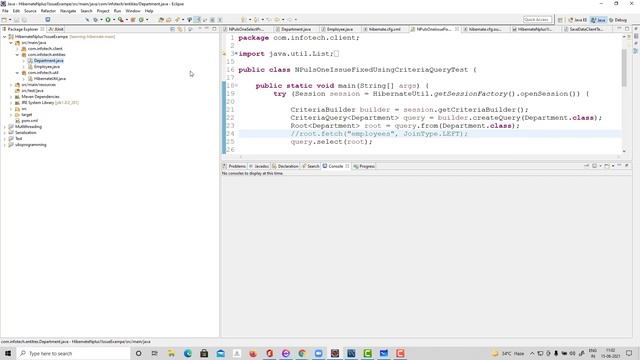Collapse the src/main/java folder

11,42
